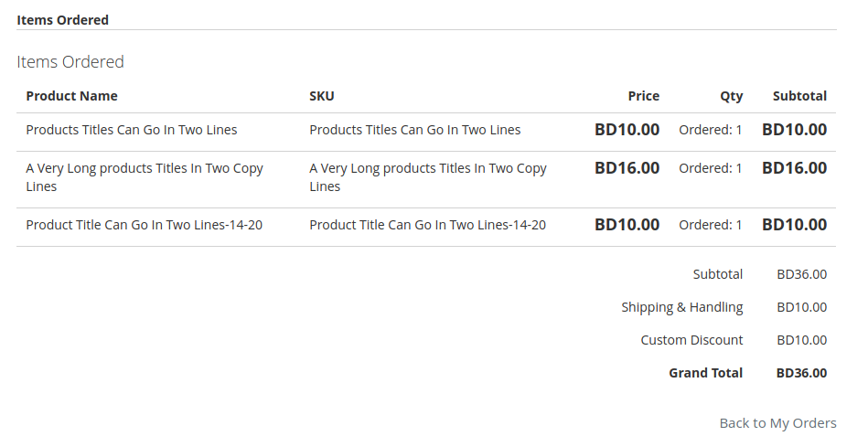868x436 pixels.
Task: Click the Subtotal BD36.00 amount
Action: coord(801,274)
